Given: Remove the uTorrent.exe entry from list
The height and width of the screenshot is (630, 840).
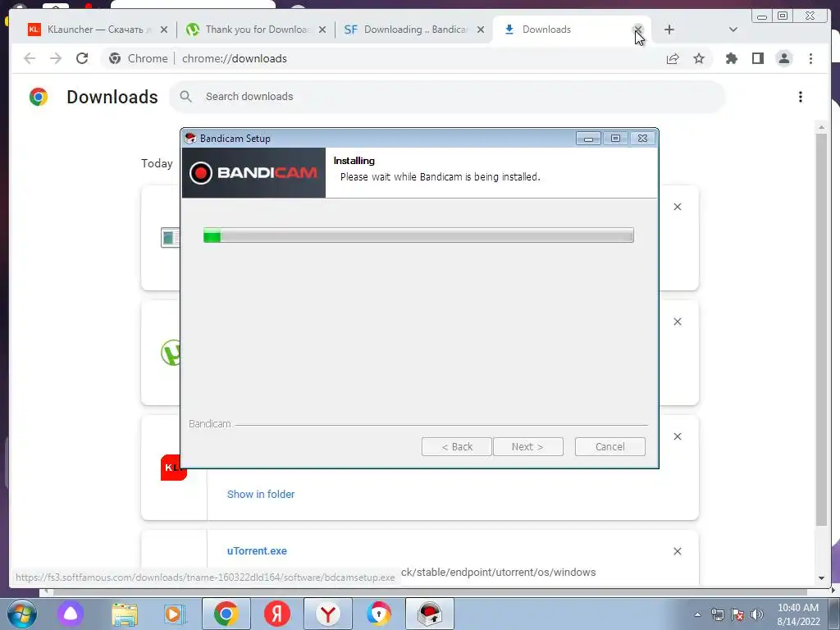Looking at the screenshot, I should [677, 551].
